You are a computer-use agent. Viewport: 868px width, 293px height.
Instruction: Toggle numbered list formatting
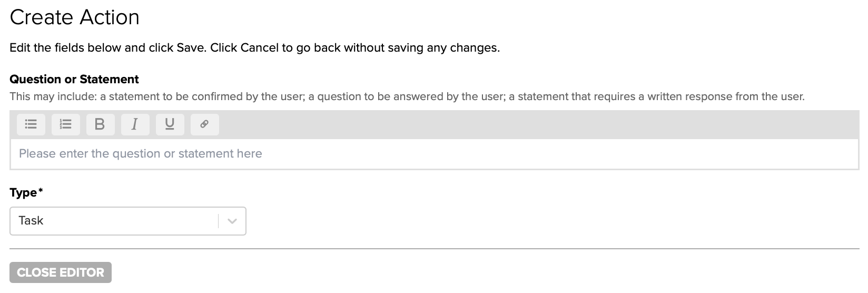coord(66,124)
